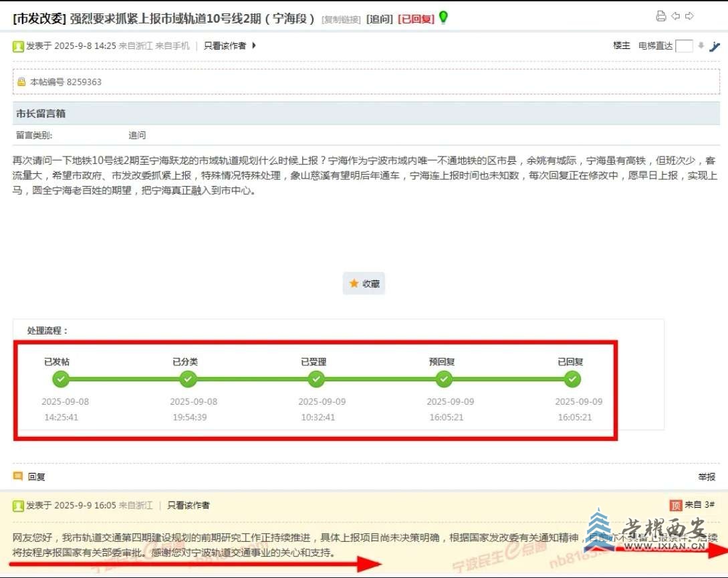Click the star icon inside the 收藏 button
This screenshot has width=728, height=578.
pos(353,283)
